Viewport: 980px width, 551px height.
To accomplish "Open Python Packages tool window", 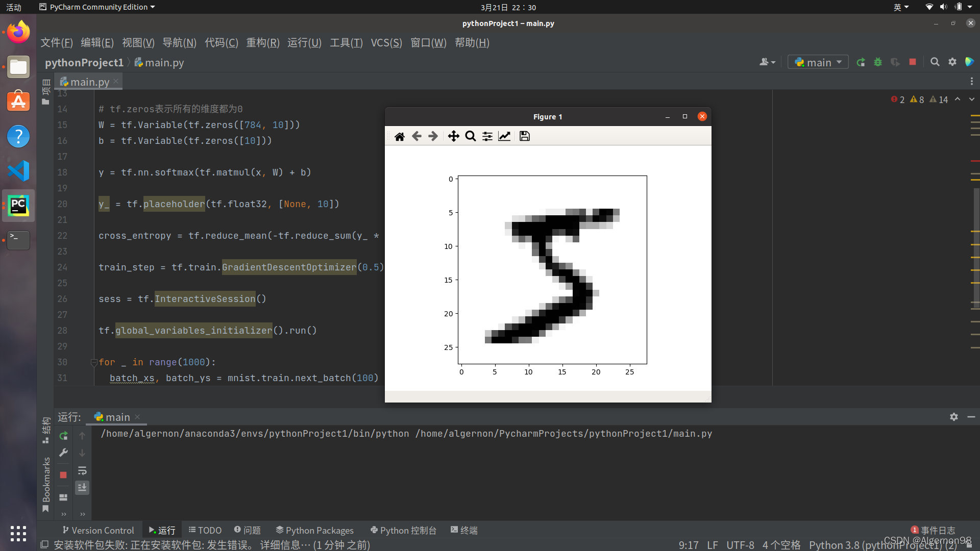I will (314, 531).
